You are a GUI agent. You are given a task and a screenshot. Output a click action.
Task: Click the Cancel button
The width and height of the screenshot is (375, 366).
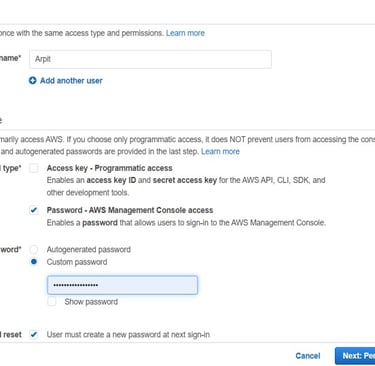pyautogui.click(x=308, y=356)
